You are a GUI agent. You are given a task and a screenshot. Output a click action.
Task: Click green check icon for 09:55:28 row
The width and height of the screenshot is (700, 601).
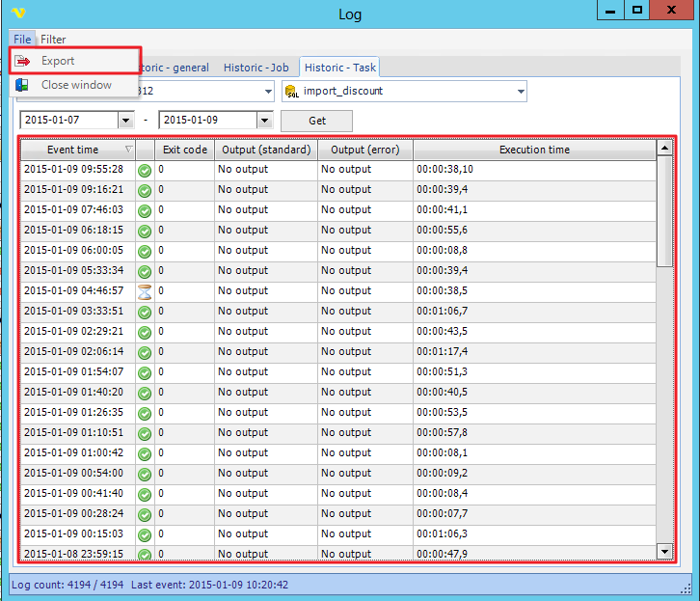click(145, 170)
